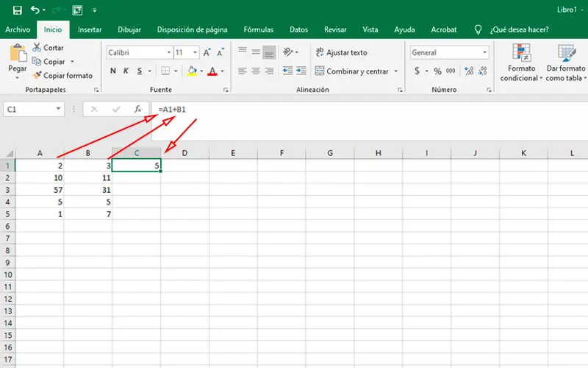Click the ¿Qué desea hacer? search box
Viewport: 588px width, 368px height.
(x=519, y=29)
